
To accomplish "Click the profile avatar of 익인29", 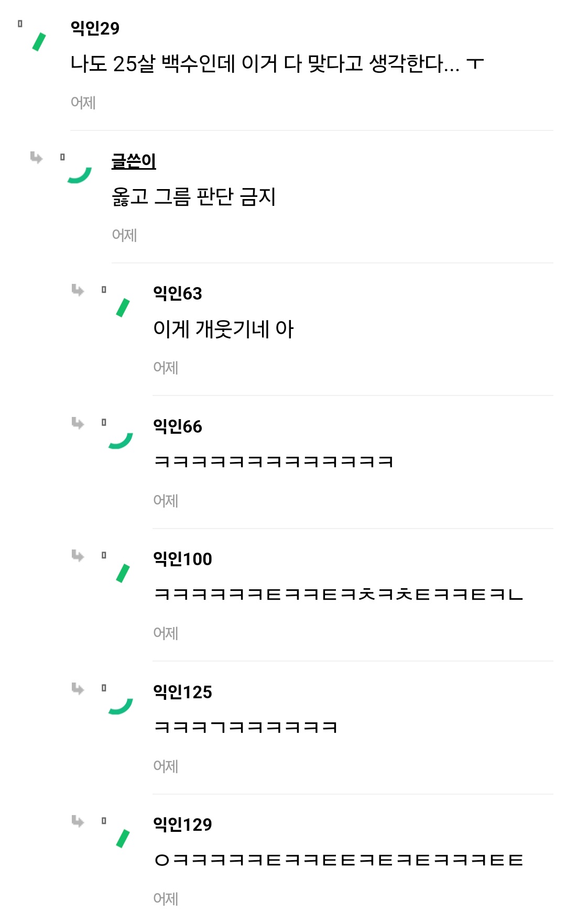I will 39,41.
